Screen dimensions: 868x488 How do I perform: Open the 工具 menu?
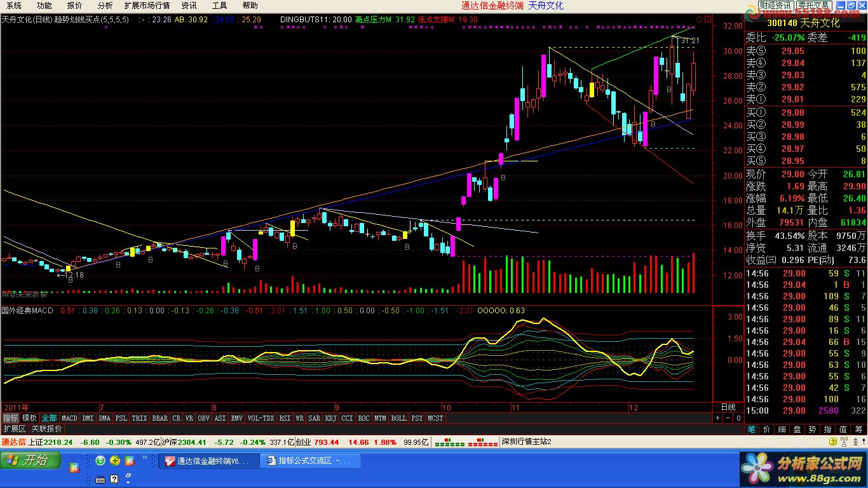[219, 6]
